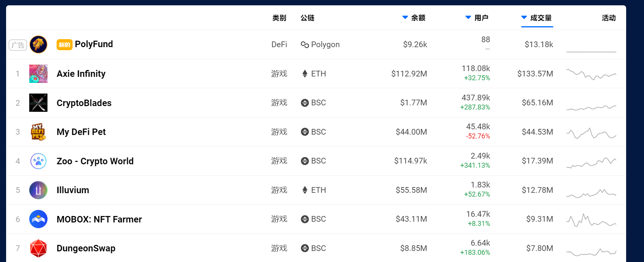Screen dimensions: 644x262
Task: Sort by 余额 using its arrow
Action: pos(405,17)
